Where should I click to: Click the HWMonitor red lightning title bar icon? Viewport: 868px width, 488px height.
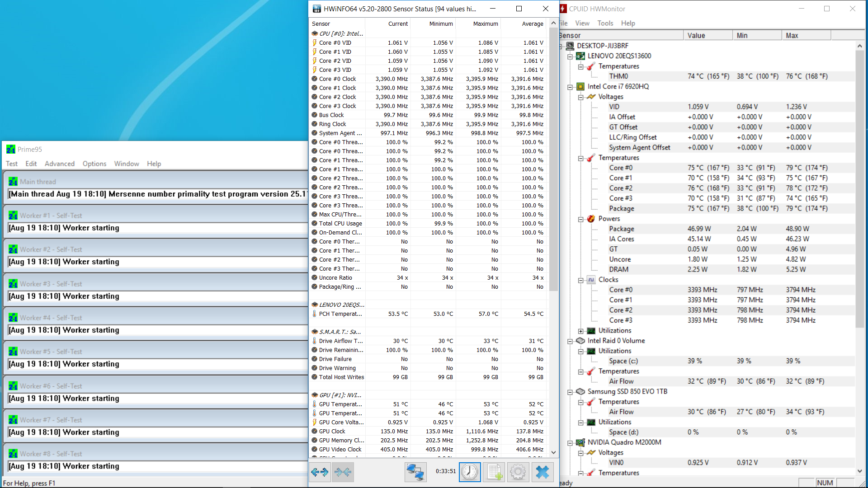pyautogui.click(x=563, y=9)
